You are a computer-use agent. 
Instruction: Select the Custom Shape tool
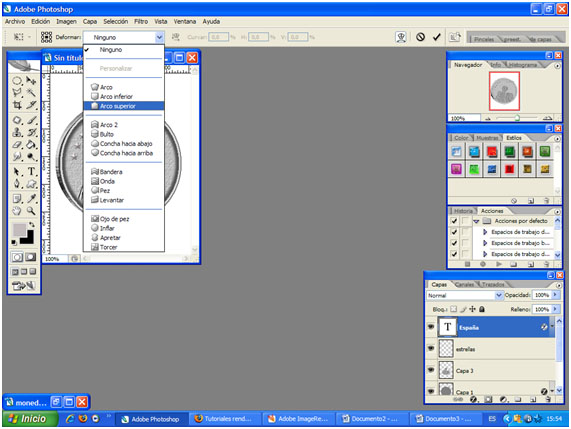pyautogui.click(x=31, y=184)
